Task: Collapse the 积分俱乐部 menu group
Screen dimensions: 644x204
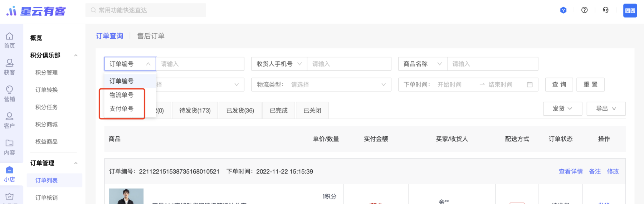Action: click(76, 55)
